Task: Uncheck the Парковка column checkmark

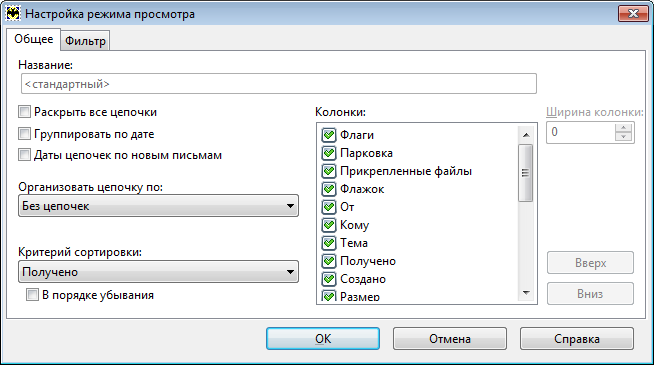Action: click(x=329, y=153)
